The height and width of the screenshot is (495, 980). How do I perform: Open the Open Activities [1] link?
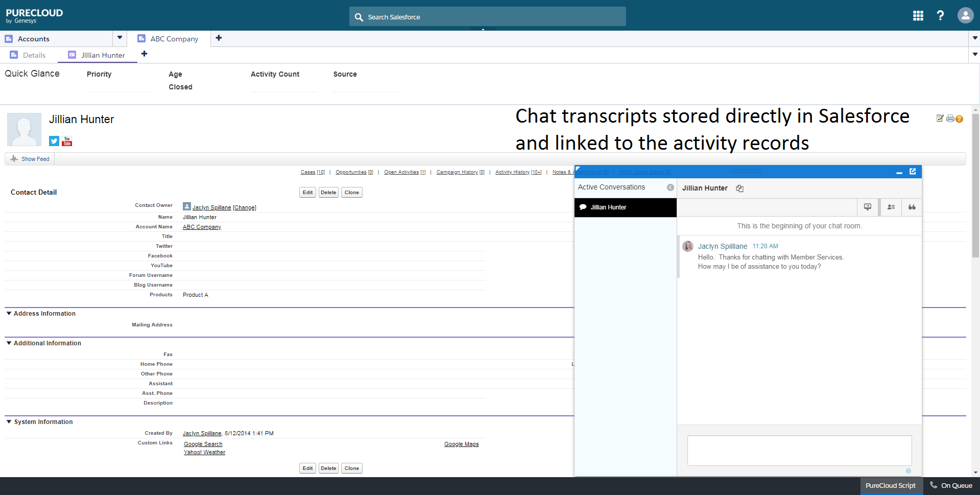(405, 172)
